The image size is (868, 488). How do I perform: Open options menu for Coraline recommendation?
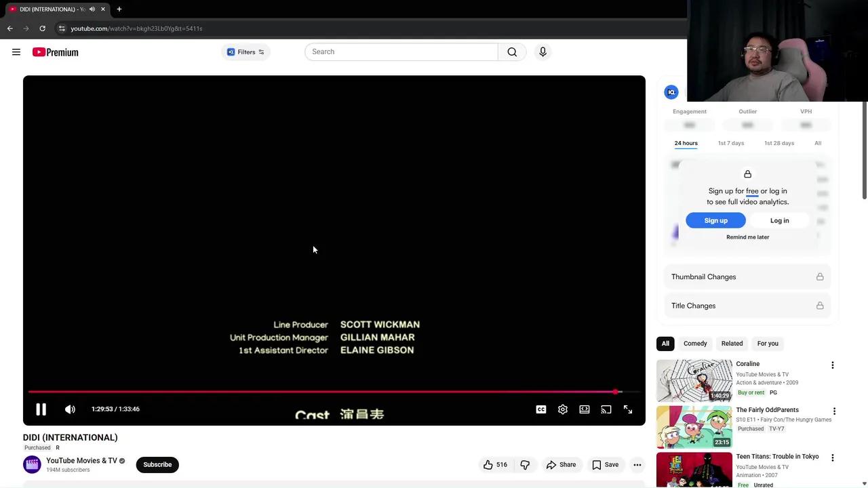tap(832, 365)
